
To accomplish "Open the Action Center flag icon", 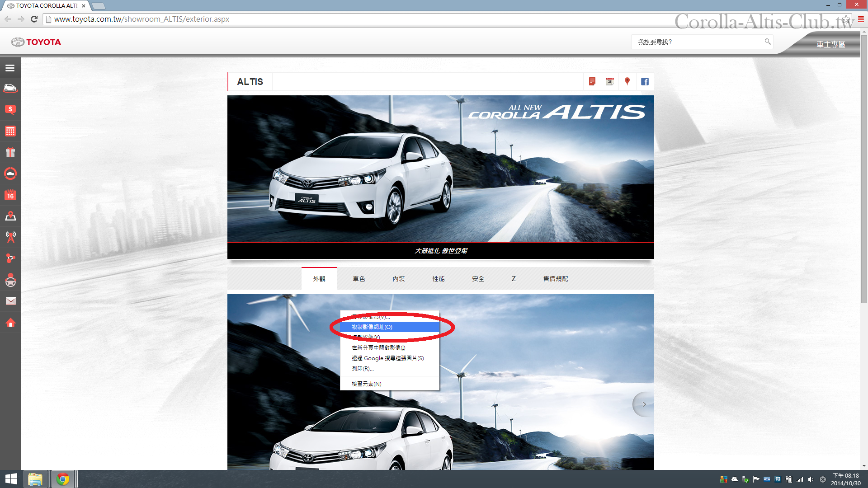I will [756, 479].
